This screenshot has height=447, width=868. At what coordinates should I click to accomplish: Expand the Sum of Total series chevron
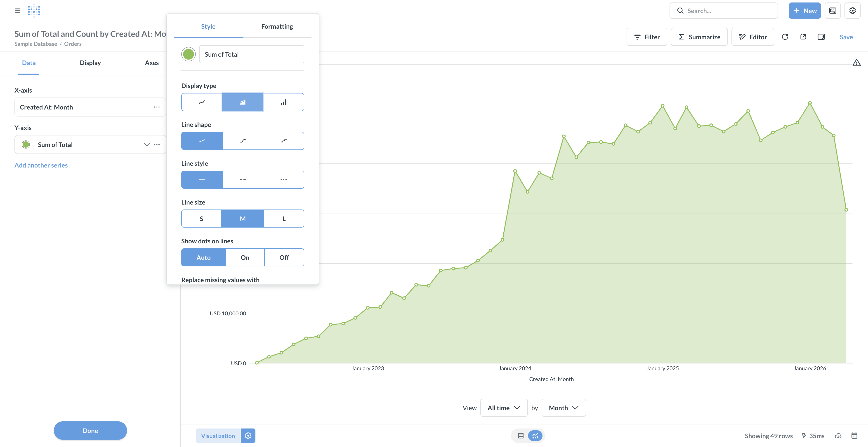[146, 144]
